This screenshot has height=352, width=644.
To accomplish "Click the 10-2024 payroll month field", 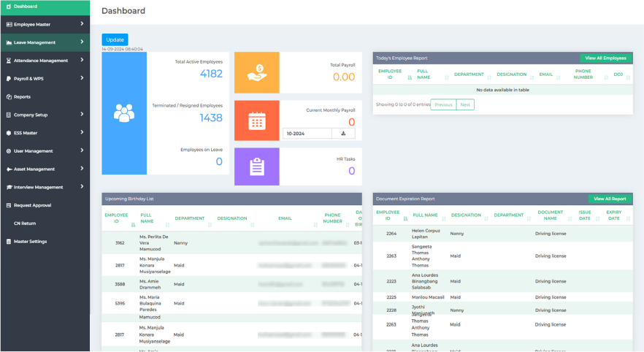I will 307,134.
